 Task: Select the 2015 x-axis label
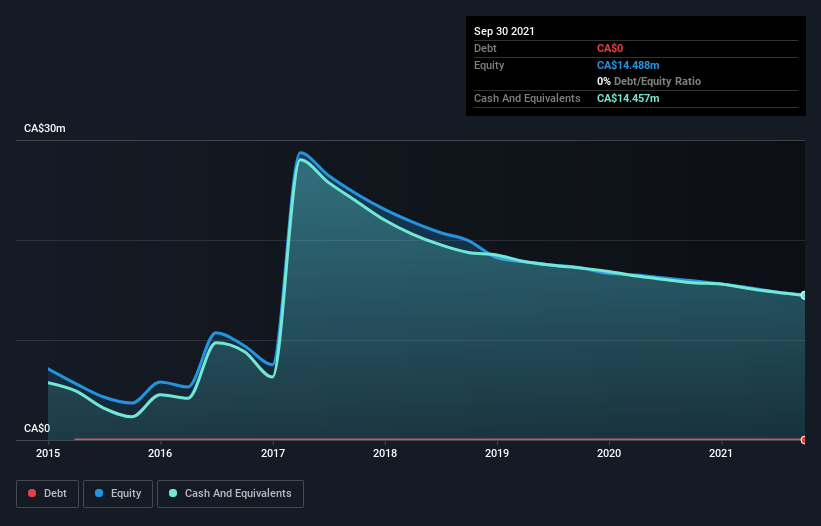pyautogui.click(x=48, y=453)
